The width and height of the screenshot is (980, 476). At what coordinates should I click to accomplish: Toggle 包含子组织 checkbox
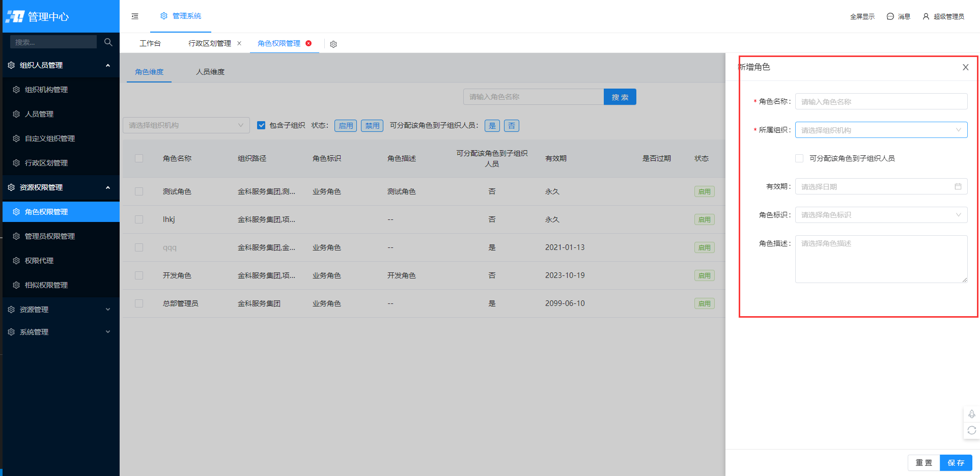click(x=261, y=125)
